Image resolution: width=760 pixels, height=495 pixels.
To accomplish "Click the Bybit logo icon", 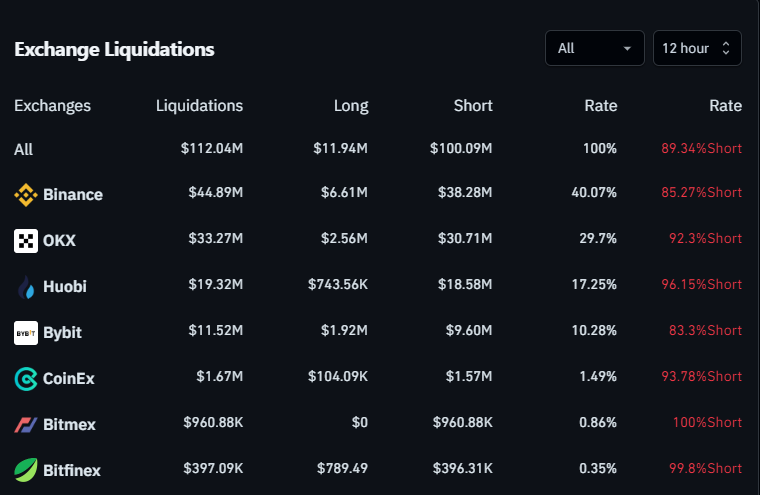I will click(x=26, y=332).
